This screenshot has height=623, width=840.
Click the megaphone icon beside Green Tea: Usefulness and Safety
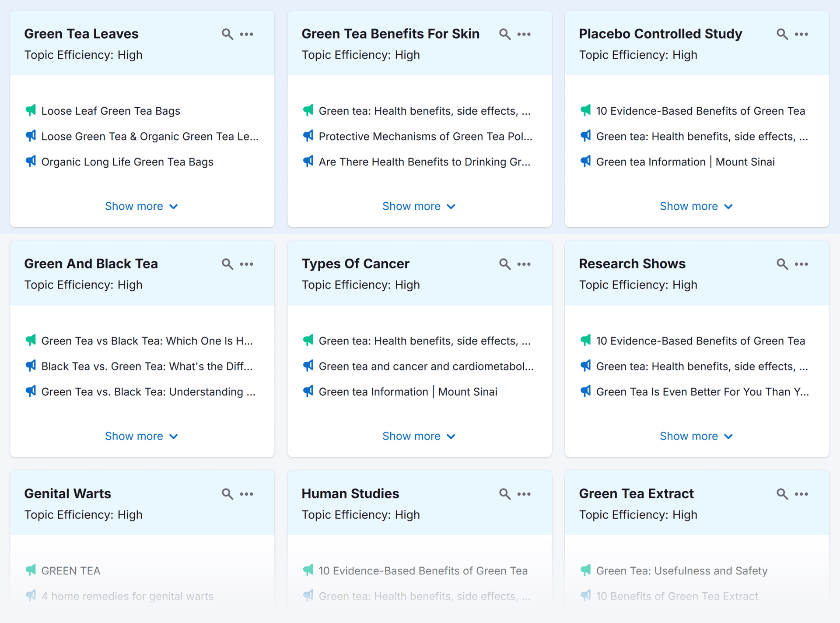point(585,570)
